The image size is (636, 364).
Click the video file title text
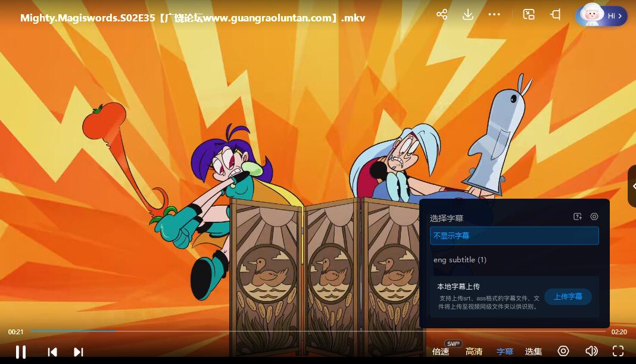pyautogui.click(x=193, y=18)
